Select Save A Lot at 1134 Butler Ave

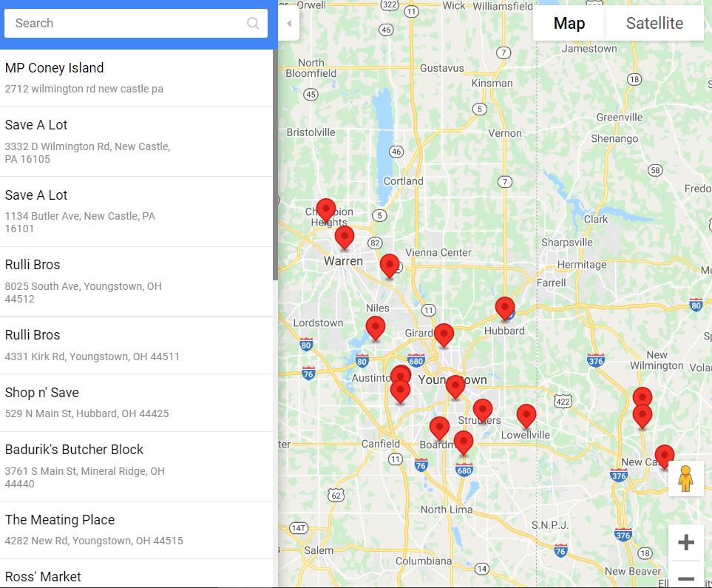pos(136,212)
